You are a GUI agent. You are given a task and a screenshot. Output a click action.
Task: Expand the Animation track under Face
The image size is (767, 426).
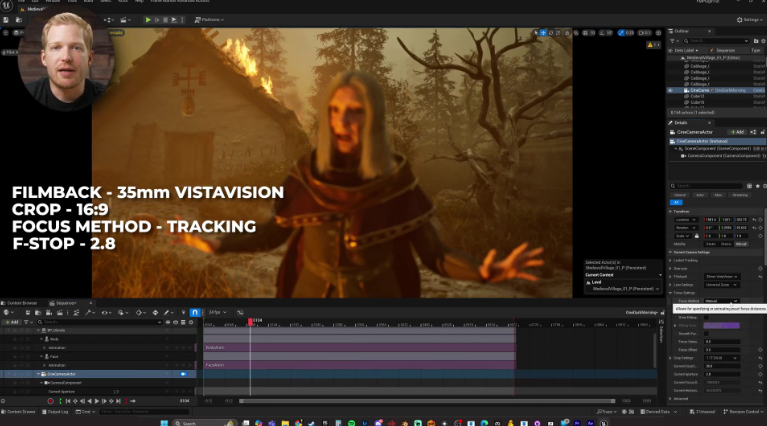coord(45,365)
